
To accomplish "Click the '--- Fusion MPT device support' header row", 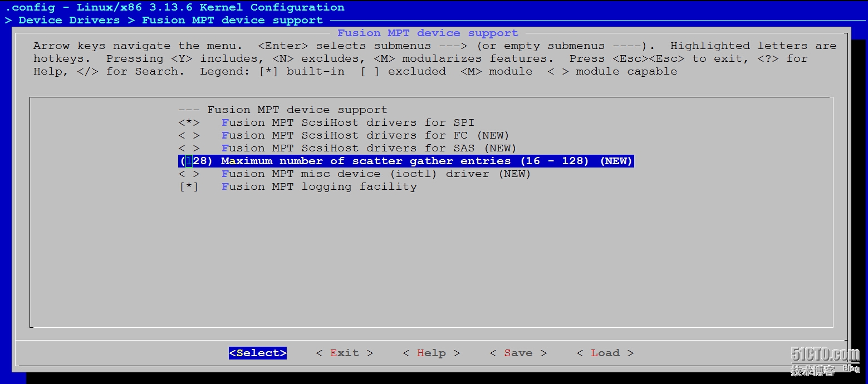I will [283, 110].
